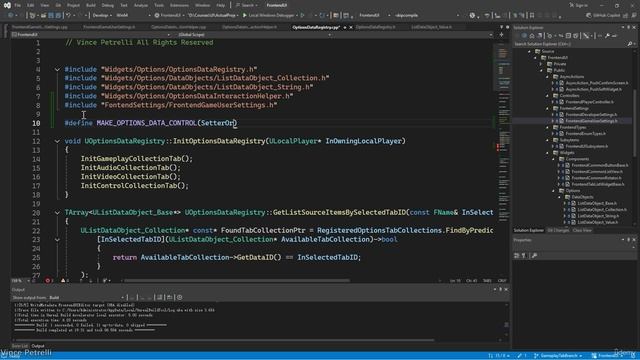Click Solution Explorer home icon
The image size is (640, 360).
tap(532, 36)
